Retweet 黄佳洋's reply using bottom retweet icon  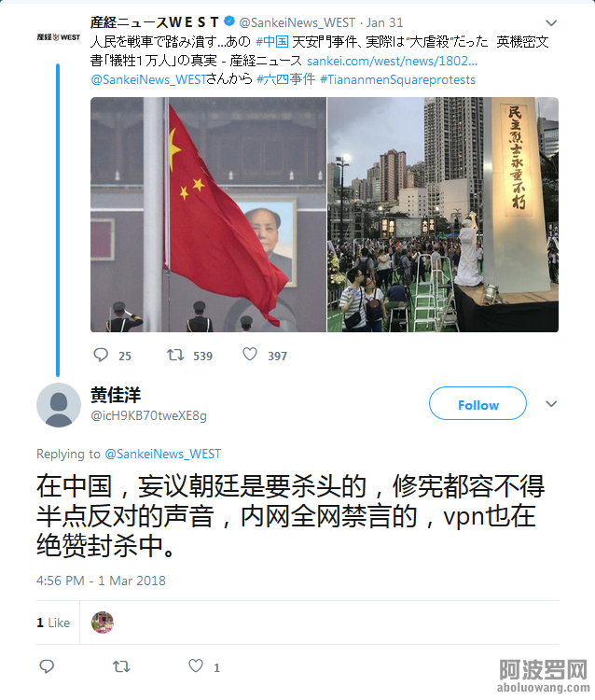[x=121, y=666]
